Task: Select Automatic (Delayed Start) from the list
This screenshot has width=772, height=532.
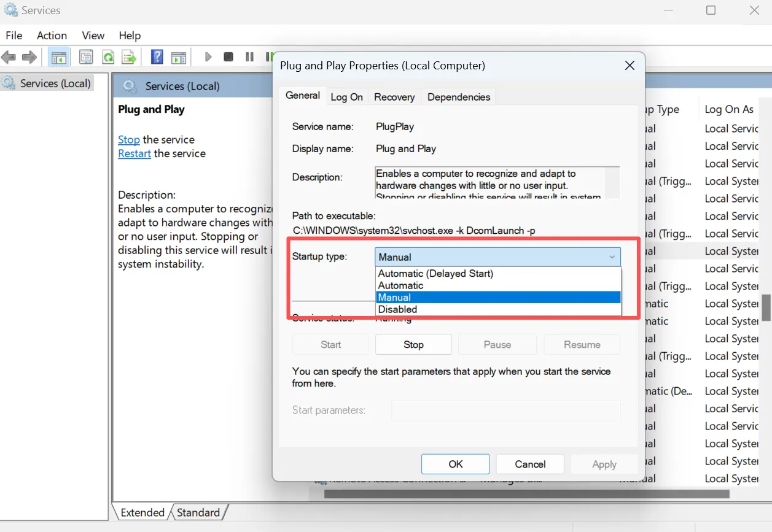Action: pos(498,274)
